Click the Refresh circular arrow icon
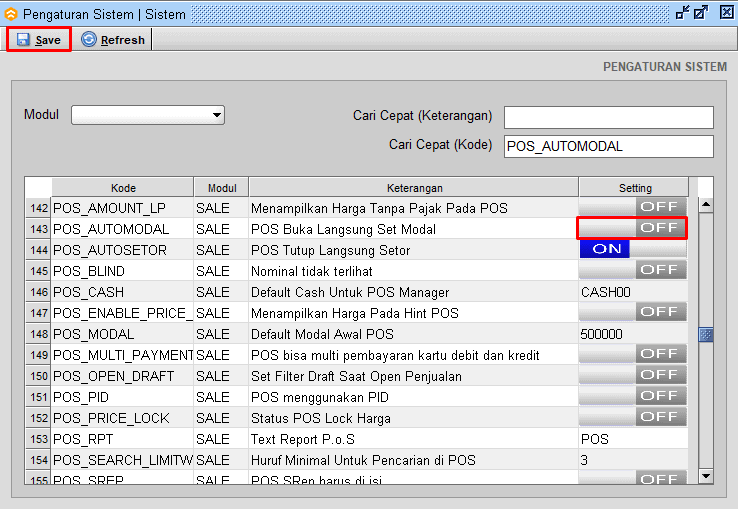Image resolution: width=738 pixels, height=509 pixels. 88,39
